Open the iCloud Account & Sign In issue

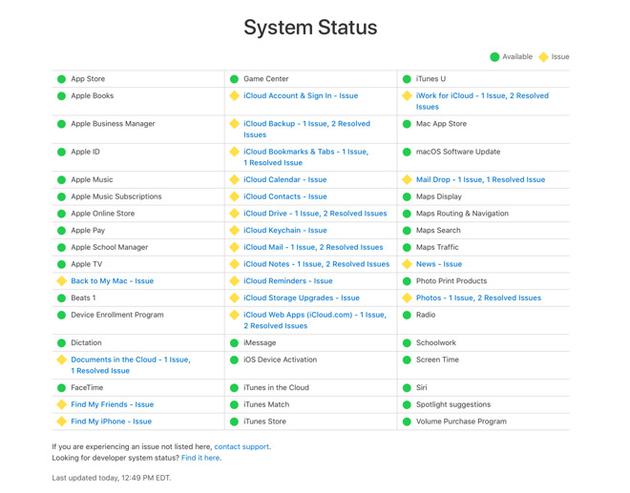coord(300,96)
